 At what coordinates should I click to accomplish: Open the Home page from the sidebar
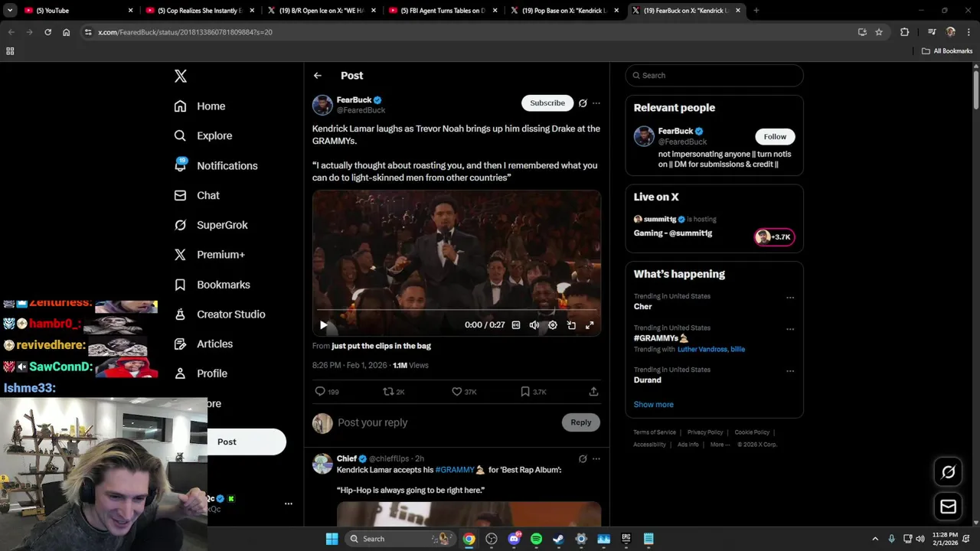pyautogui.click(x=200, y=106)
